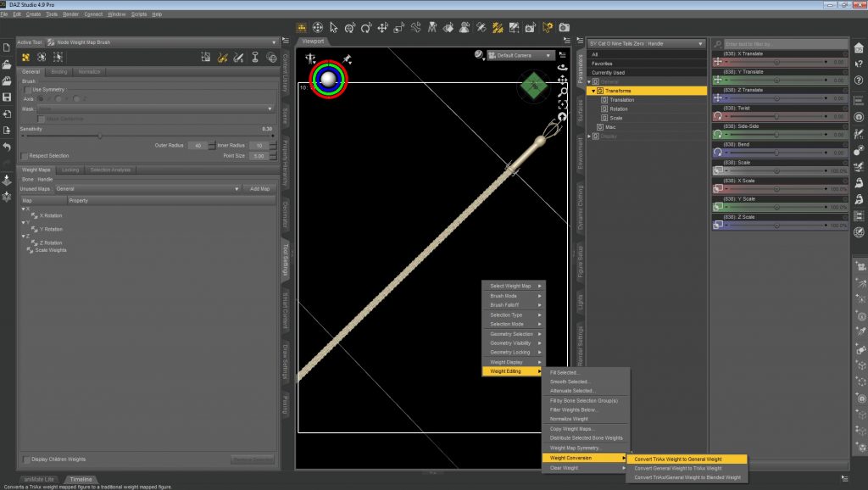Image resolution: width=868 pixels, height=490 pixels.
Task: Click the Sensitivity slider handle
Action: coord(100,136)
